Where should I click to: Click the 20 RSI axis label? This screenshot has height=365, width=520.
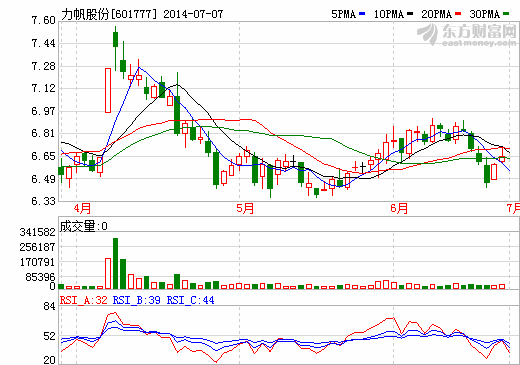point(49,360)
